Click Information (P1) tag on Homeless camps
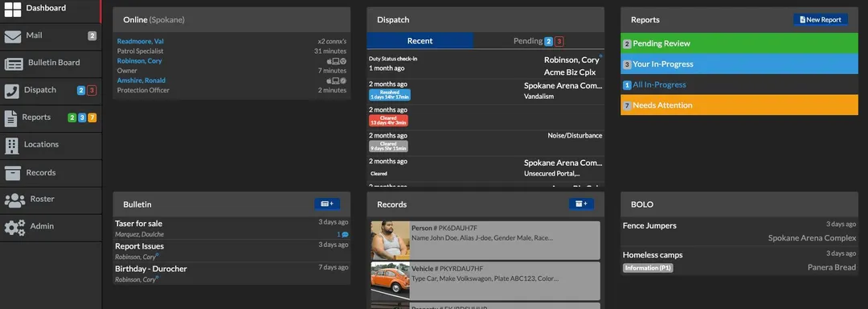Image resolution: width=868 pixels, height=309 pixels. [x=648, y=268]
